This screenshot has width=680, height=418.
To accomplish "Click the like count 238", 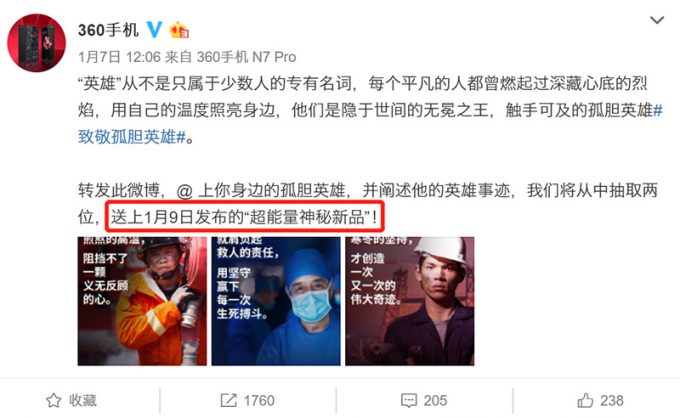I will pos(611,400).
